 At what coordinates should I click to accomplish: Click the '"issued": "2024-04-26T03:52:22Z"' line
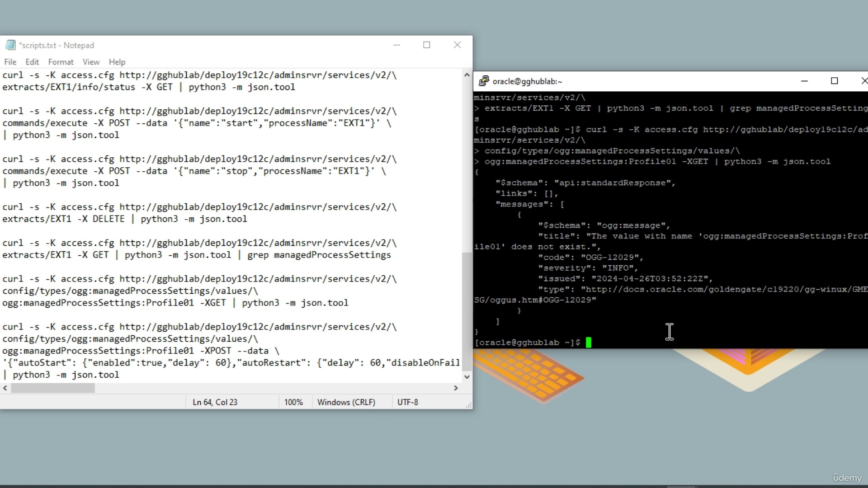pyautogui.click(x=625, y=279)
